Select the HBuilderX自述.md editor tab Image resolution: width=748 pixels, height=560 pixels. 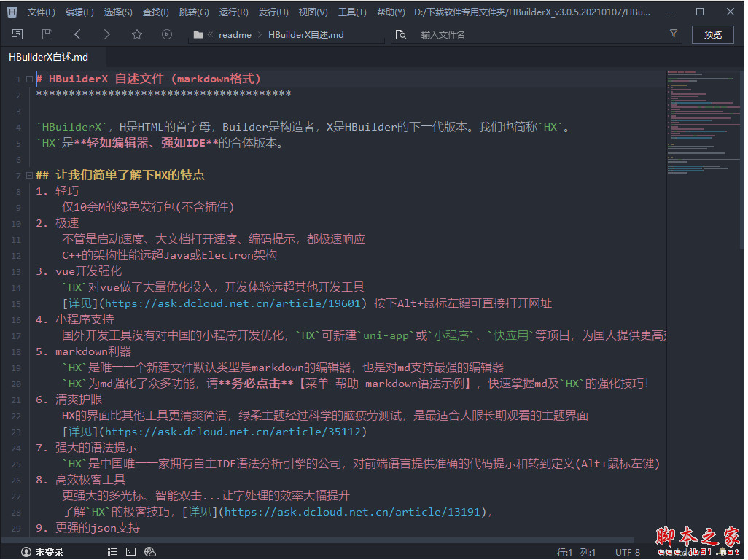48,57
